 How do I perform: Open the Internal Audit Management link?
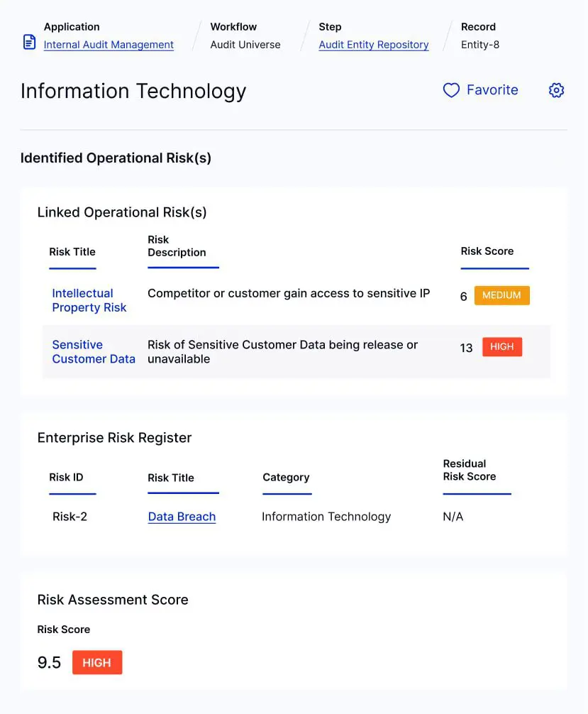tap(109, 45)
